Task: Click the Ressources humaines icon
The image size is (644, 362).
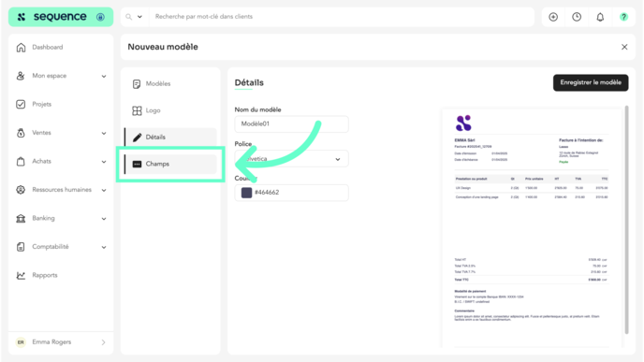Action: pos(21,190)
